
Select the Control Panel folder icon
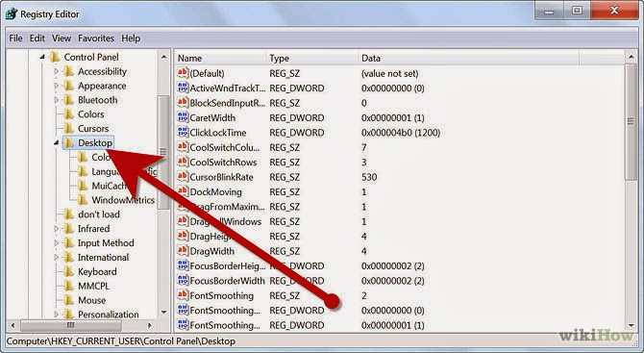[55, 57]
